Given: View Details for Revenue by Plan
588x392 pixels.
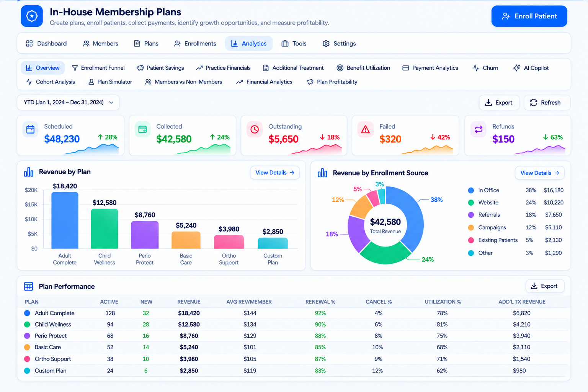Looking at the screenshot, I should click(x=275, y=173).
